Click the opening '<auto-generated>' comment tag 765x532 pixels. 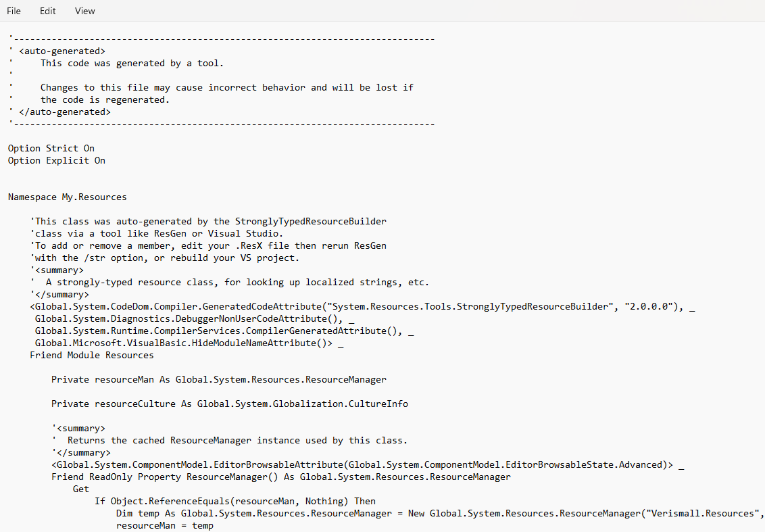62,51
